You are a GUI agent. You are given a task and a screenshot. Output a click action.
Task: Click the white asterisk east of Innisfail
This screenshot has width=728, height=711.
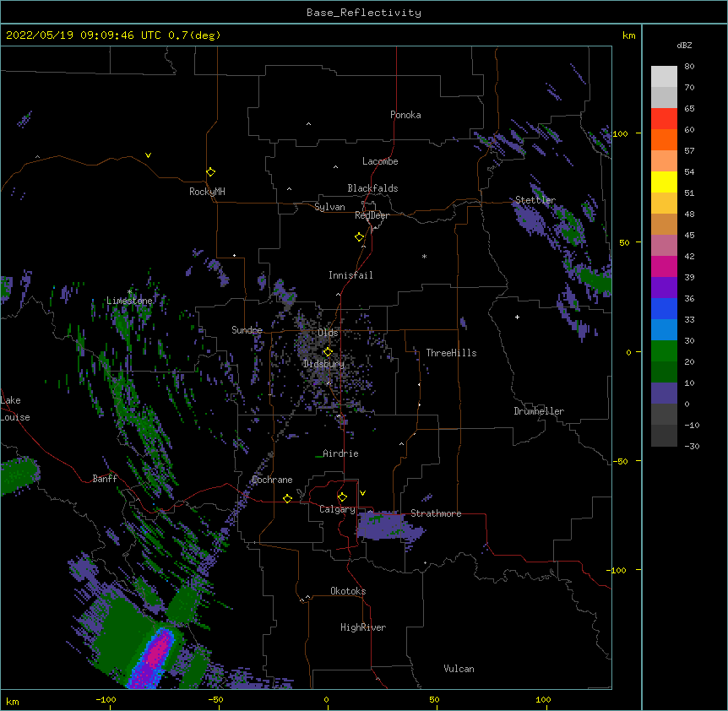pos(424,257)
